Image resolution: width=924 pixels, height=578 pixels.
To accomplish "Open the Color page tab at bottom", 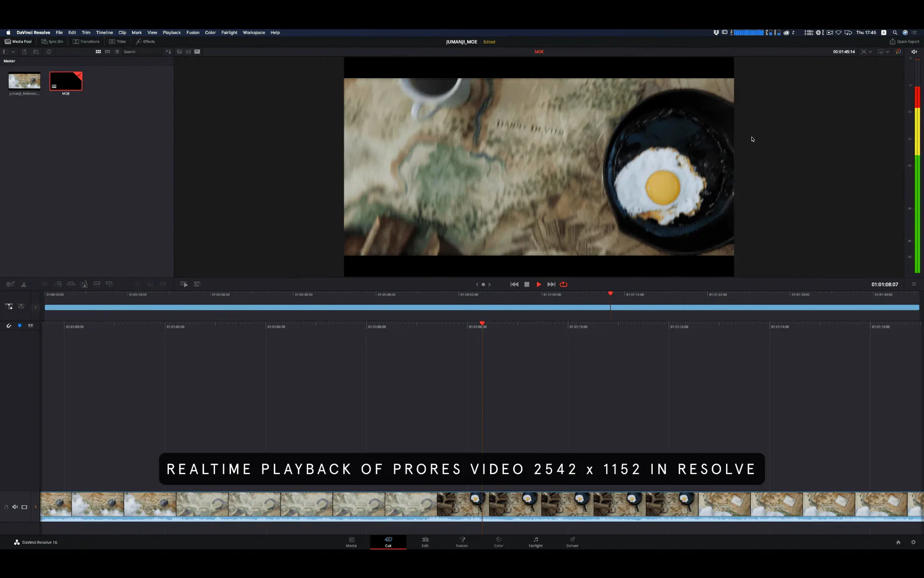I will 499,542.
